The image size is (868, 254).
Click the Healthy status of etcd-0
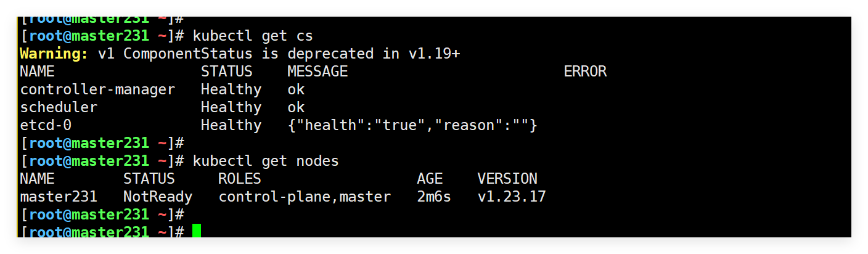231,125
